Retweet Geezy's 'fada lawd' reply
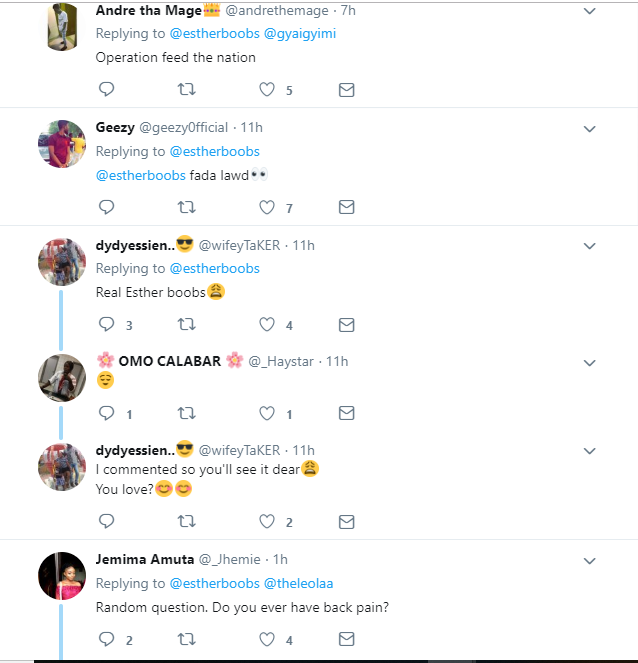Viewport: 638px width, 663px height. [x=186, y=207]
